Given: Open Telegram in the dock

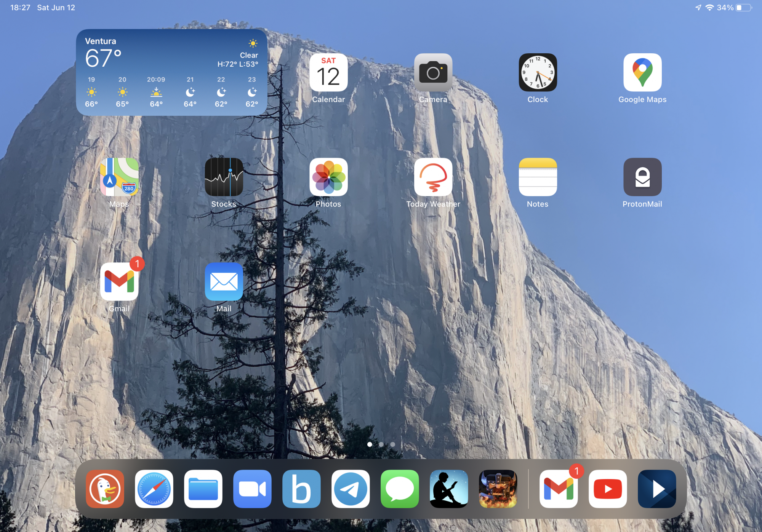Looking at the screenshot, I should (x=351, y=489).
